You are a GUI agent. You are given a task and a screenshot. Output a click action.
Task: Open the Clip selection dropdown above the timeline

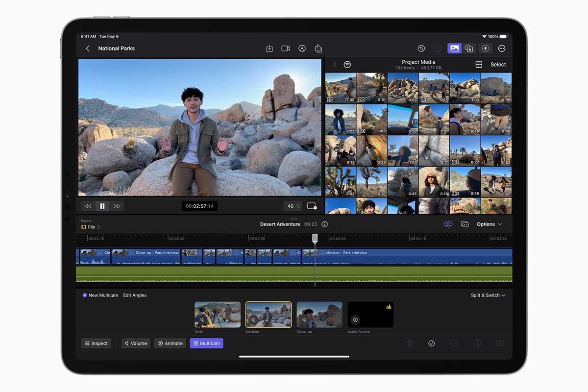pos(91,227)
